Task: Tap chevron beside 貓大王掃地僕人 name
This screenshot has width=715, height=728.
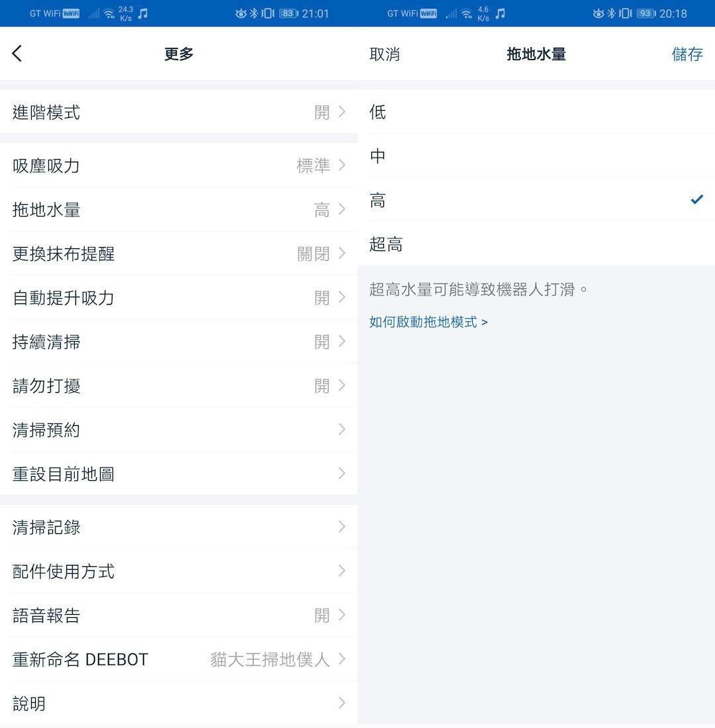Action: click(342, 659)
